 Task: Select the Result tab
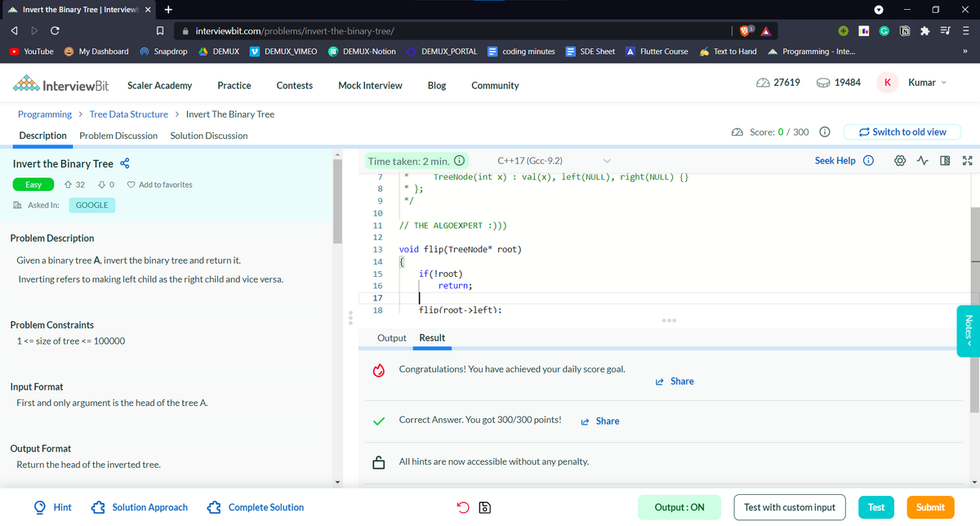432,338
